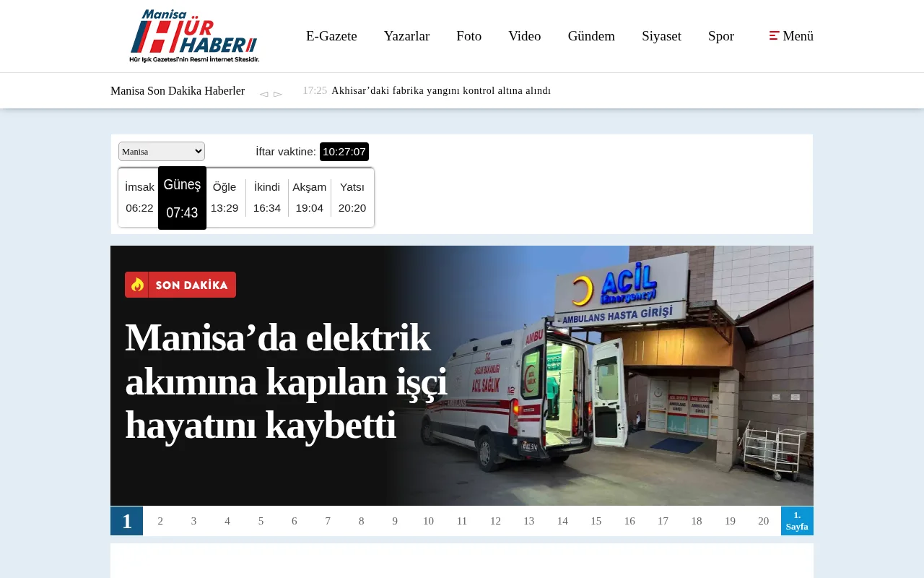This screenshot has height=578, width=924.
Task: Click the 1. Sayfa button
Action: tap(797, 521)
